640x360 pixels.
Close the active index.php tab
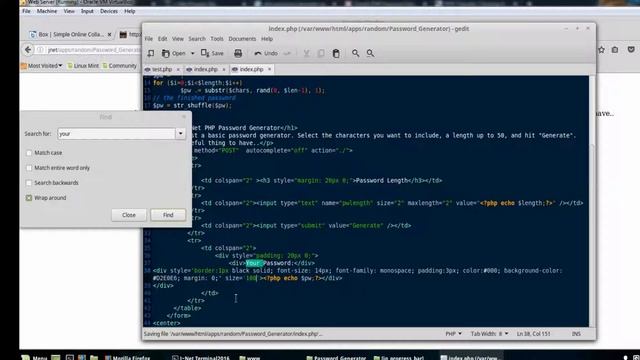[269, 69]
